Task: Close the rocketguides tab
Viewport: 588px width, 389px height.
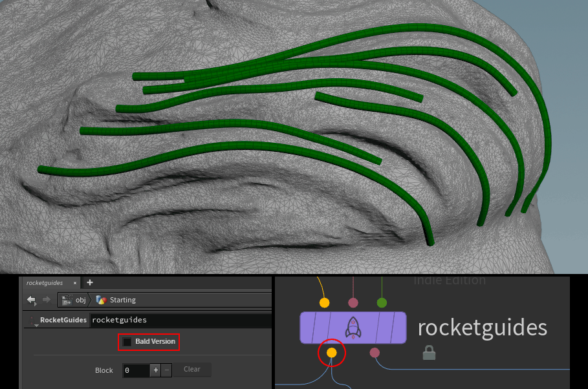Action: coord(75,283)
